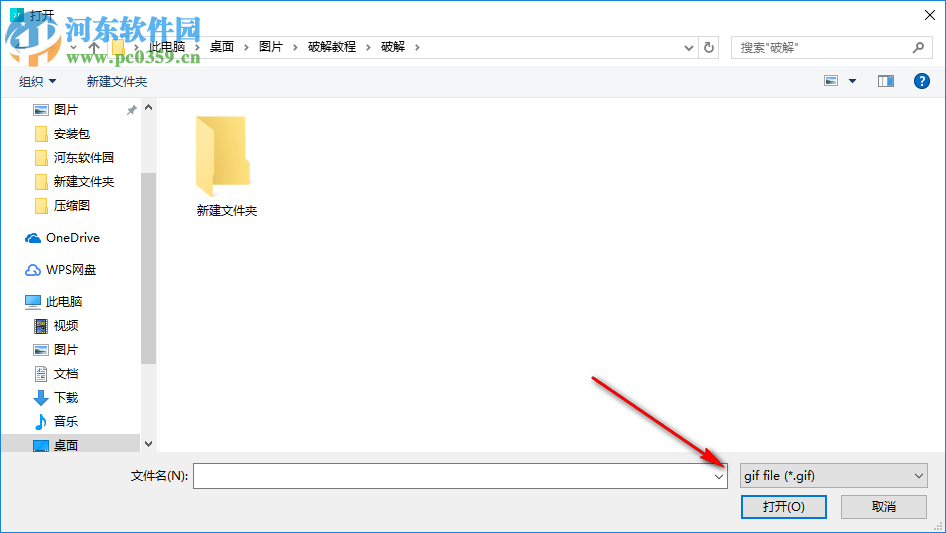Open the view options dropdown arrow
946x533 pixels.
tap(852, 81)
